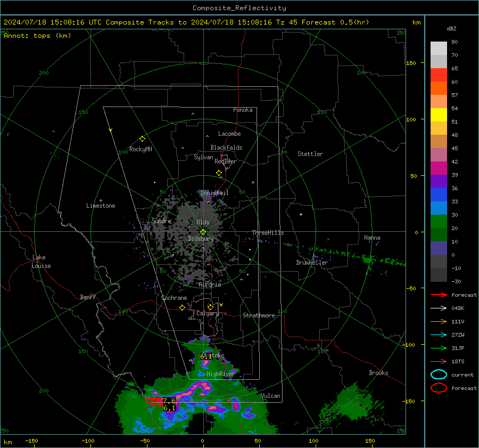Click the Calgary city label
Viewport: 479px width, 448px height.
click(x=208, y=313)
